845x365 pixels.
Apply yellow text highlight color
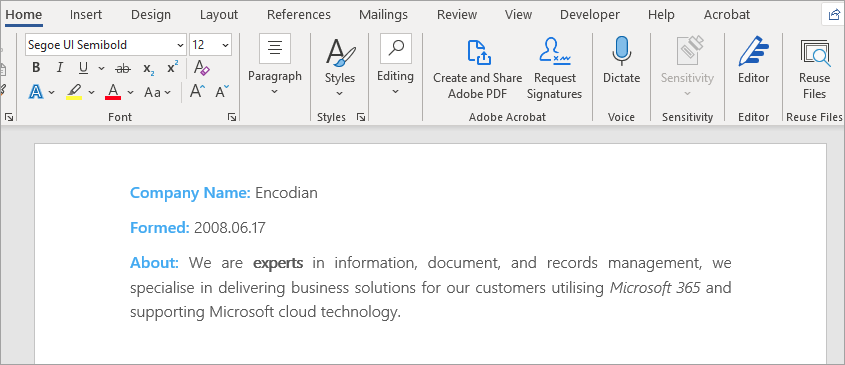[74, 92]
